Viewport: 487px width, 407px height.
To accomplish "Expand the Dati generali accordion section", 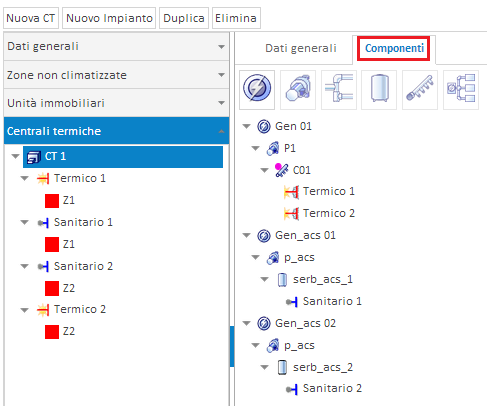I will point(116,46).
